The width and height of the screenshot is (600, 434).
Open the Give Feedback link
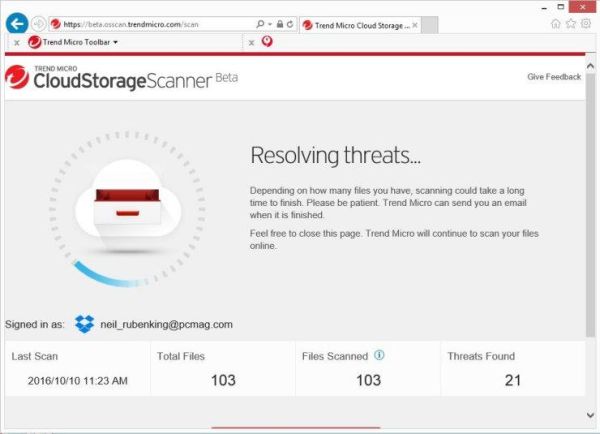554,77
